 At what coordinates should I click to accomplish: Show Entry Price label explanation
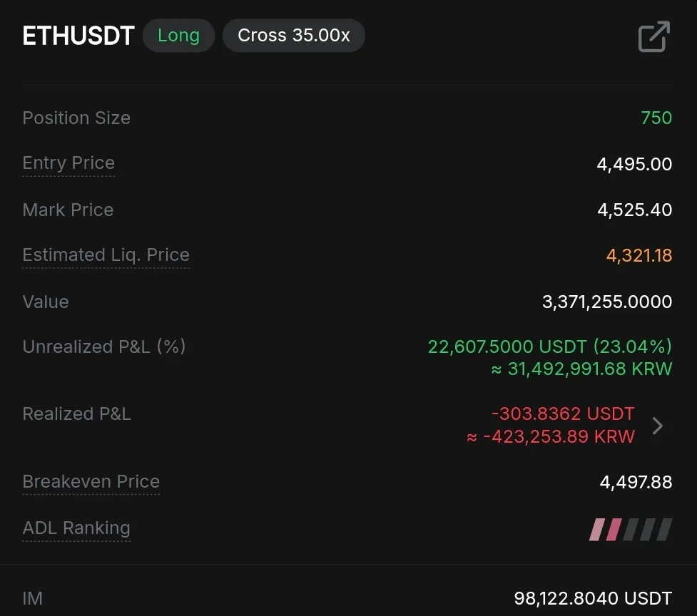(x=68, y=163)
